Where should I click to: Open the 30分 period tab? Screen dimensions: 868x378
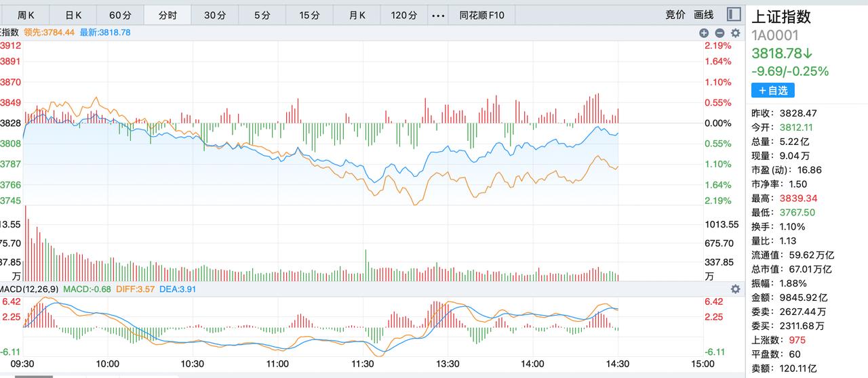pyautogui.click(x=215, y=15)
